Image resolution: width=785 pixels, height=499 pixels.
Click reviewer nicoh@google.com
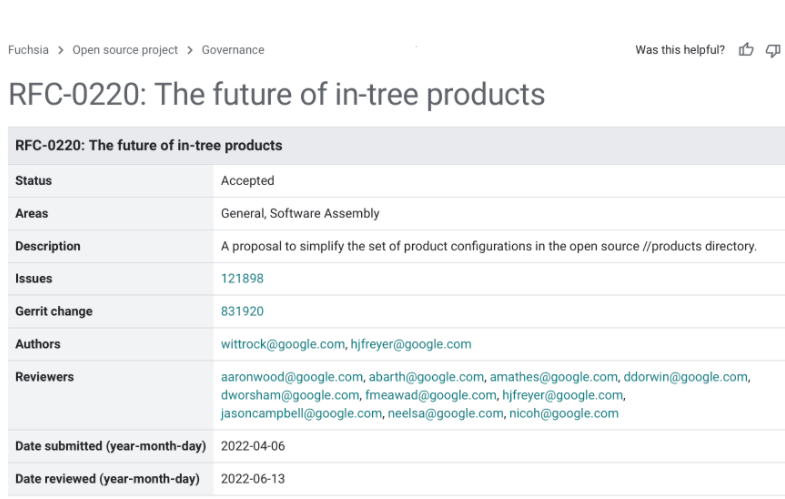pyautogui.click(x=564, y=413)
